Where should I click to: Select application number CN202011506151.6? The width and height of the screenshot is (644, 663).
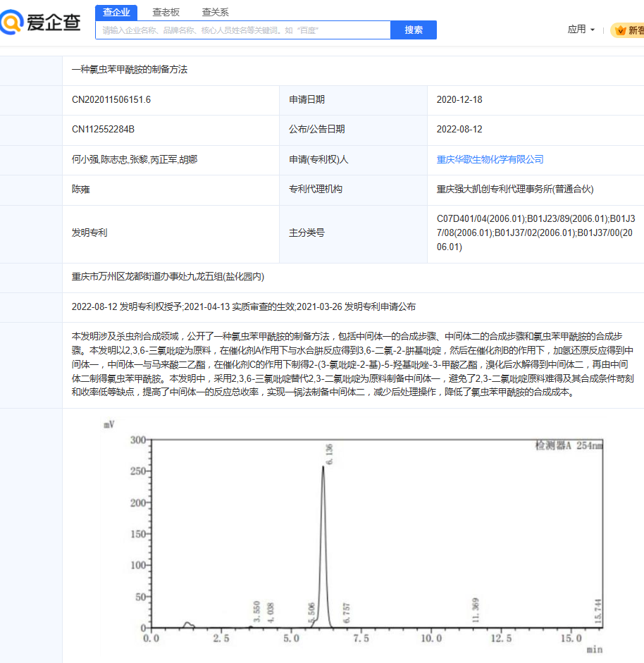click(111, 100)
